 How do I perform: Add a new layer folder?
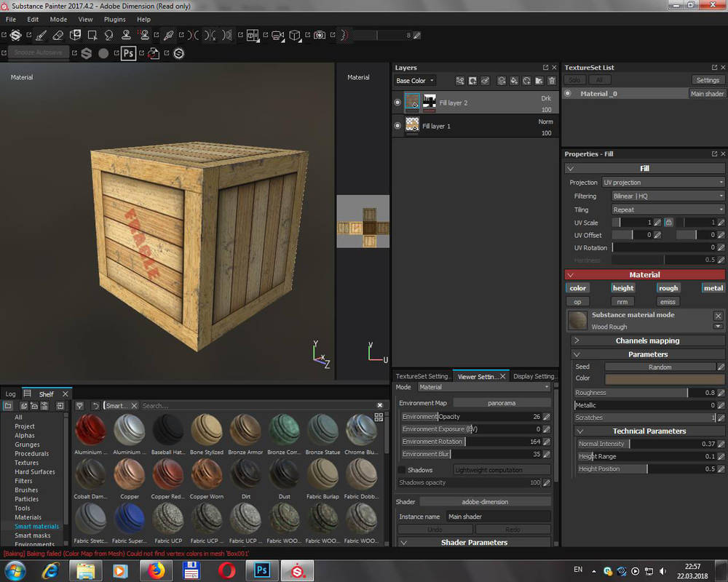tap(539, 81)
